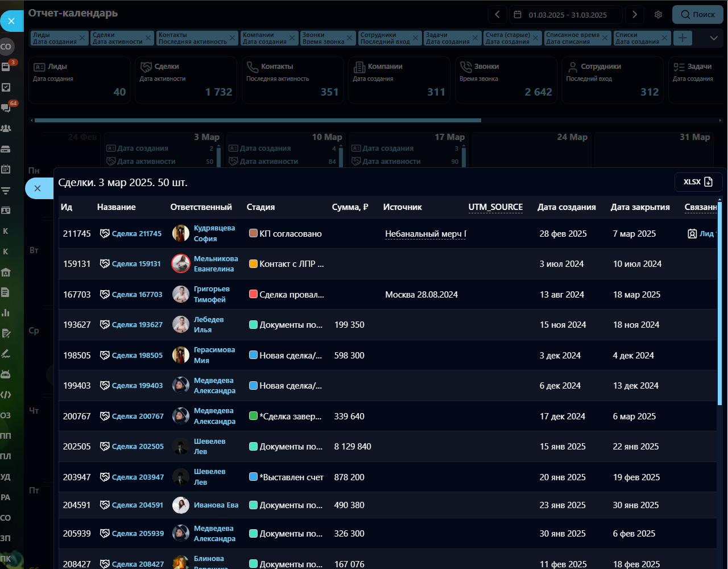Open the calendar icon in left sidebar
728x569 pixels.
pyautogui.click(x=6, y=169)
